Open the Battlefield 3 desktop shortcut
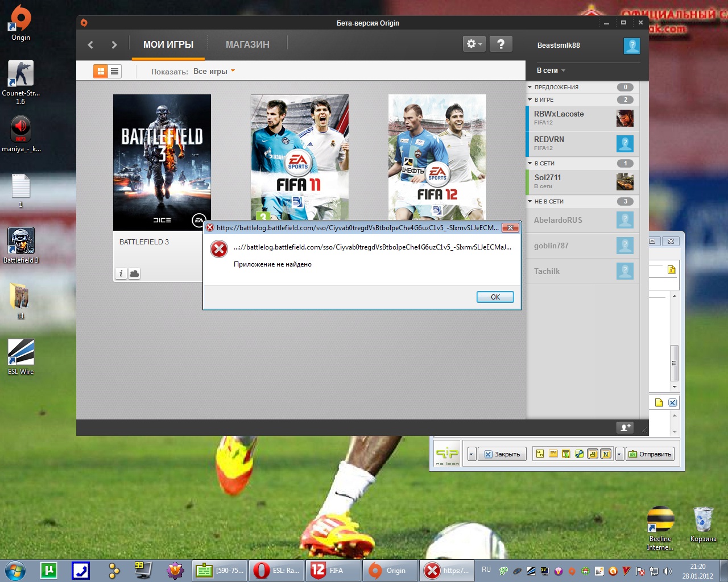 [21, 246]
